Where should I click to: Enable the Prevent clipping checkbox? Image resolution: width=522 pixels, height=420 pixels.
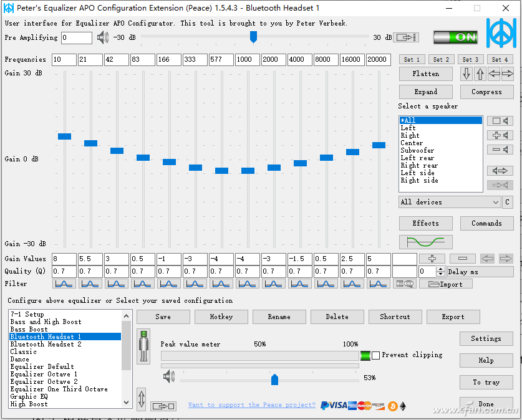[375, 355]
